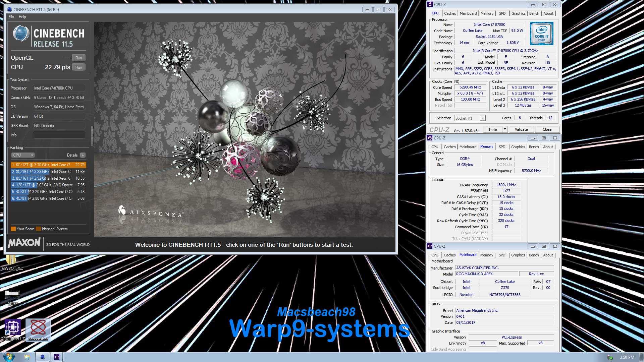The height and width of the screenshot is (362, 644).
Task: Select ranking row 2 with score 11.69
Action: (48, 172)
